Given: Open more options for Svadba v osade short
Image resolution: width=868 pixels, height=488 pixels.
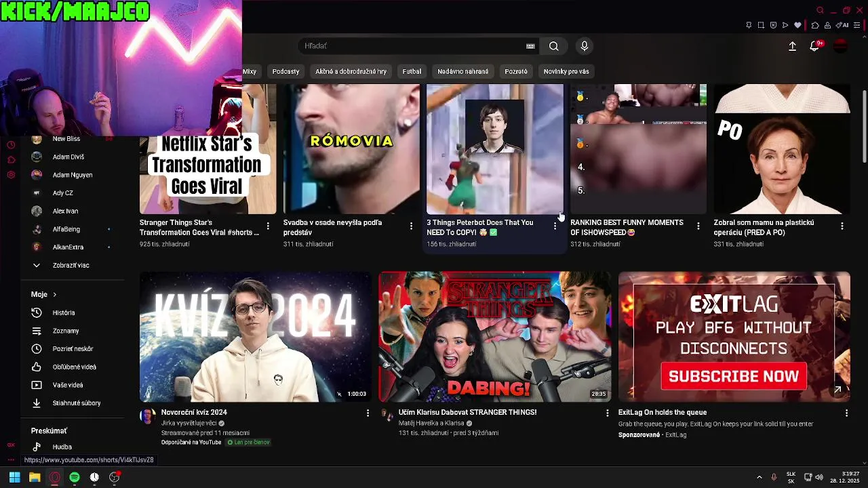Looking at the screenshot, I should coord(411,226).
